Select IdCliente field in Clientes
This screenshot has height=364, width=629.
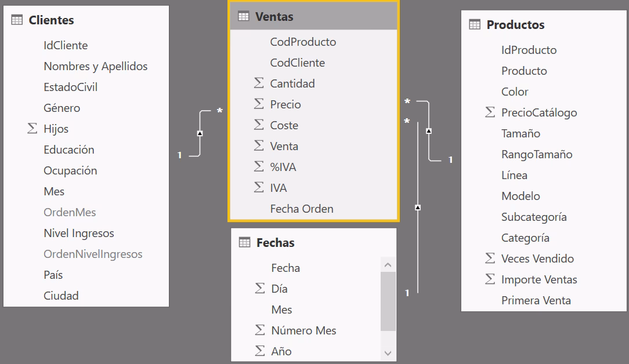click(66, 45)
